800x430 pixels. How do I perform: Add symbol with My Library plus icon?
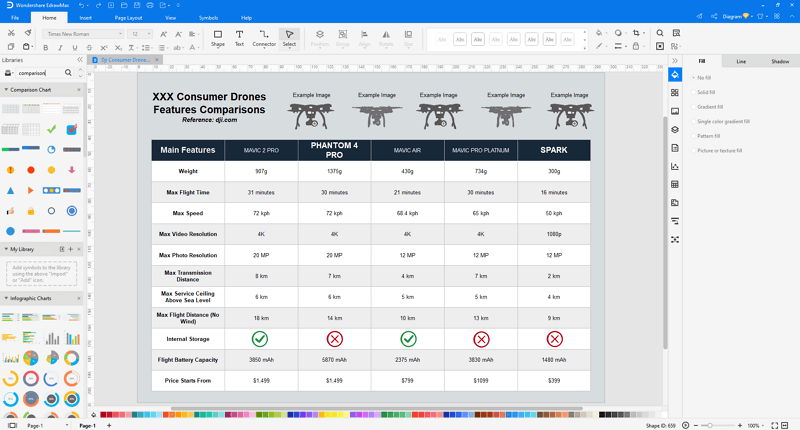point(70,249)
